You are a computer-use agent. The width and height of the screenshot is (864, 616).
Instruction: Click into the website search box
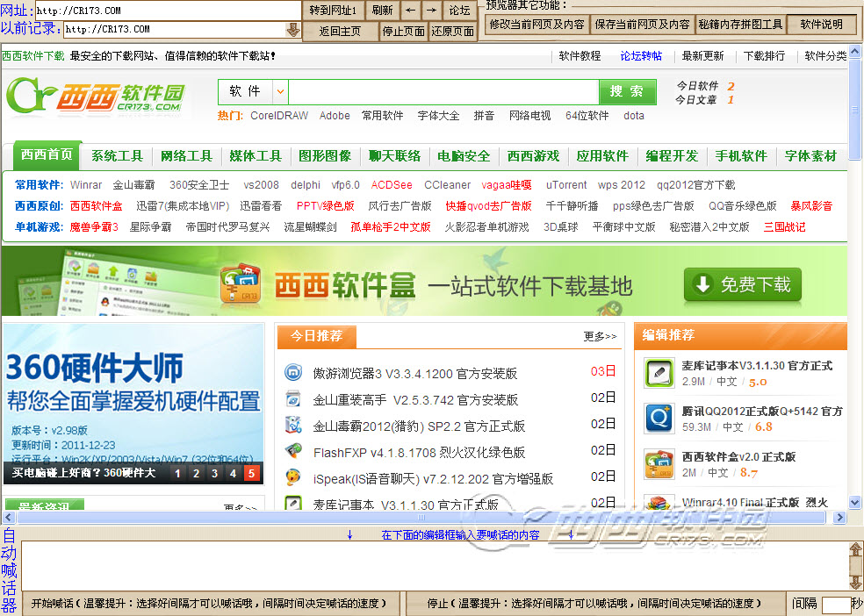443,92
